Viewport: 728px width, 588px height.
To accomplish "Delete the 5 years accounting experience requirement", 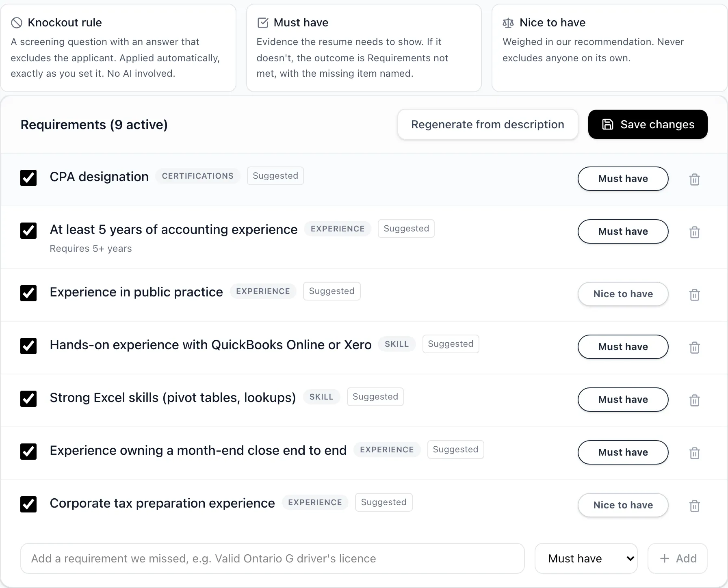I will (694, 232).
